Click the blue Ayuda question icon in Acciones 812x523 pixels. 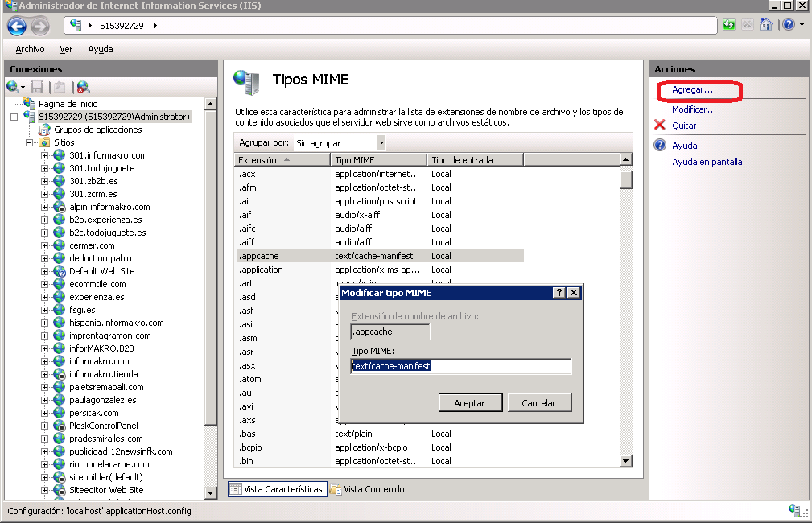coord(661,146)
